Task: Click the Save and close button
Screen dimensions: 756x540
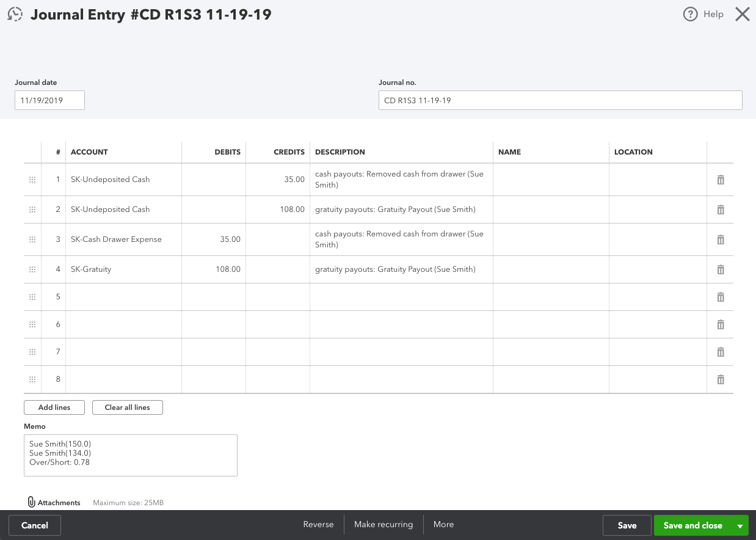Action: pyautogui.click(x=692, y=525)
